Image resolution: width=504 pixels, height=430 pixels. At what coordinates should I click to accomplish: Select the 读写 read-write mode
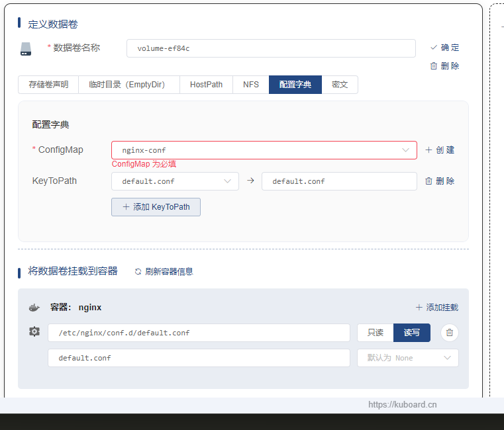(x=411, y=333)
